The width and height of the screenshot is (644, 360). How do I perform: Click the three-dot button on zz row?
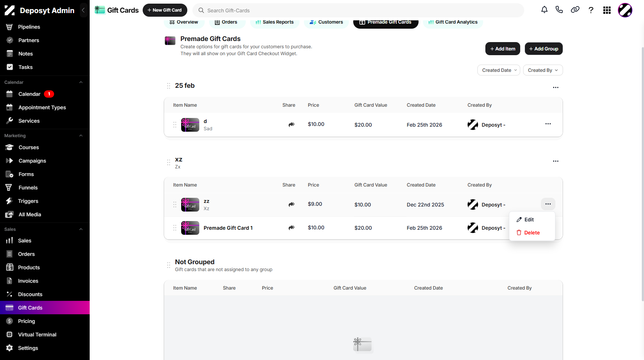point(548,204)
